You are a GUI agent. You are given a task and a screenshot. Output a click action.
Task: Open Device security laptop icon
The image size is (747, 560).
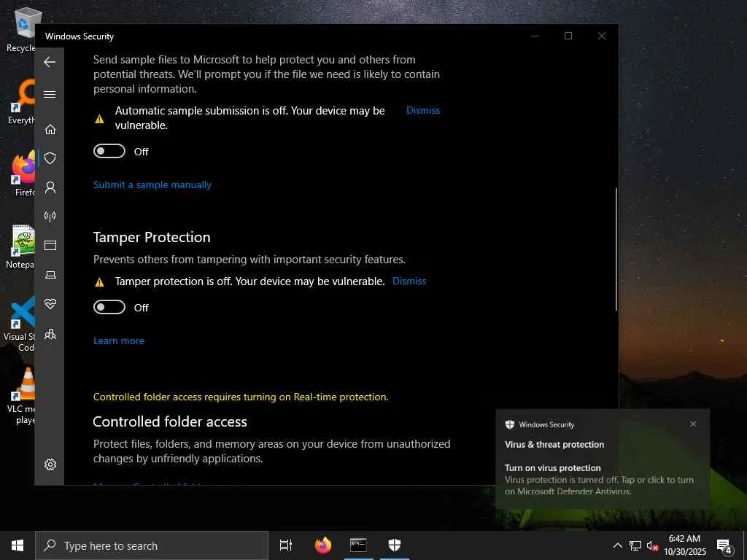click(x=50, y=275)
